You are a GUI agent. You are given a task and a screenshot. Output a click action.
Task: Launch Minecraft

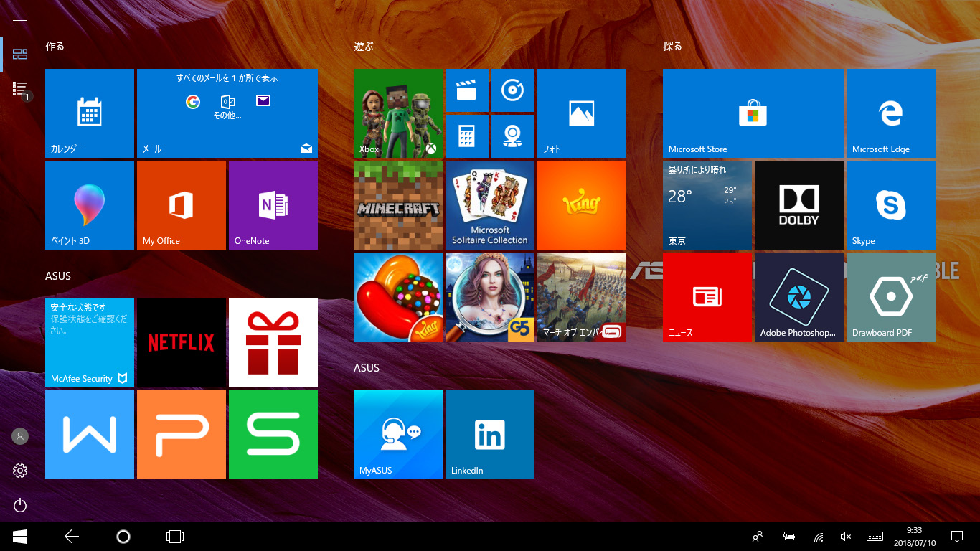pyautogui.click(x=398, y=205)
